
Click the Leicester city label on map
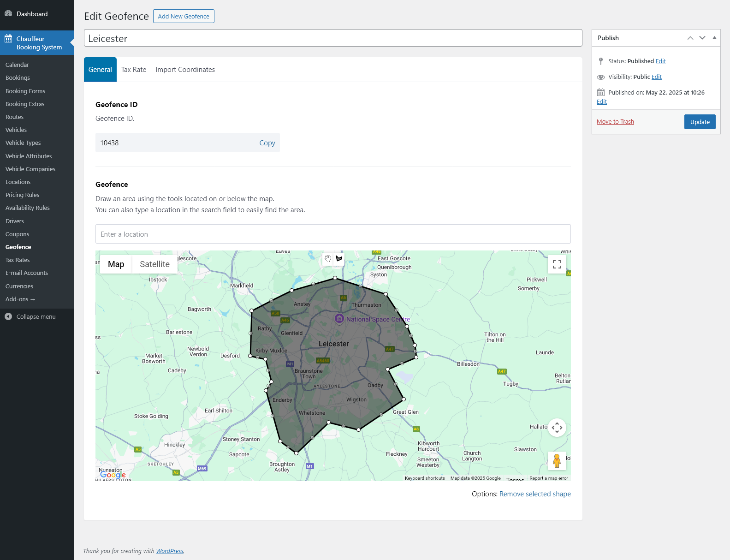pos(334,344)
